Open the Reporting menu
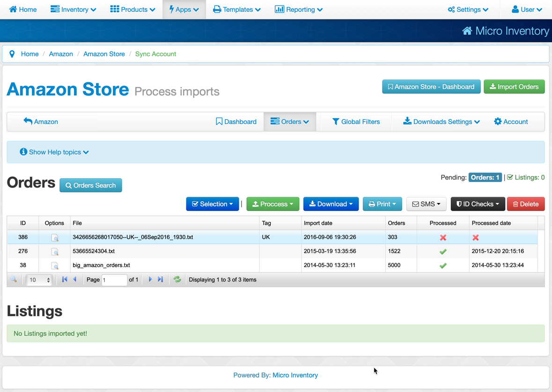The image size is (552, 392). (x=299, y=9)
